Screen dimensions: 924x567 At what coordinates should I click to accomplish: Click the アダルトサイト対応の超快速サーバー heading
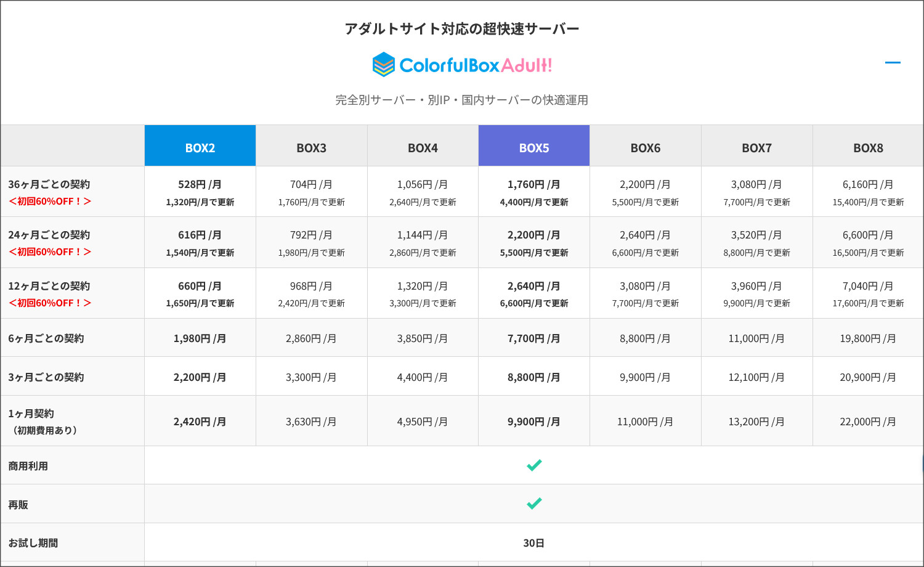pos(462,28)
